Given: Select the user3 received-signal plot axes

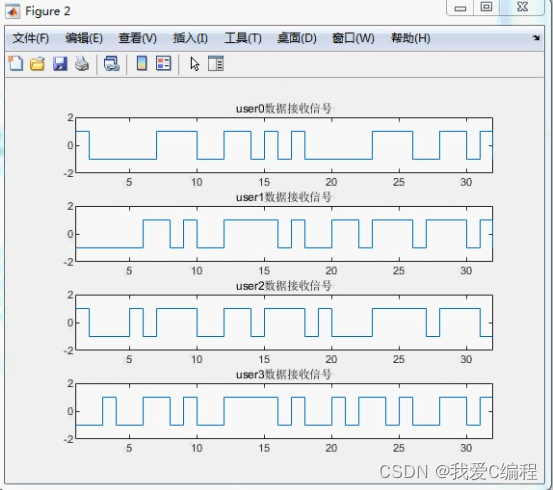Looking at the screenshot, I should [284, 411].
